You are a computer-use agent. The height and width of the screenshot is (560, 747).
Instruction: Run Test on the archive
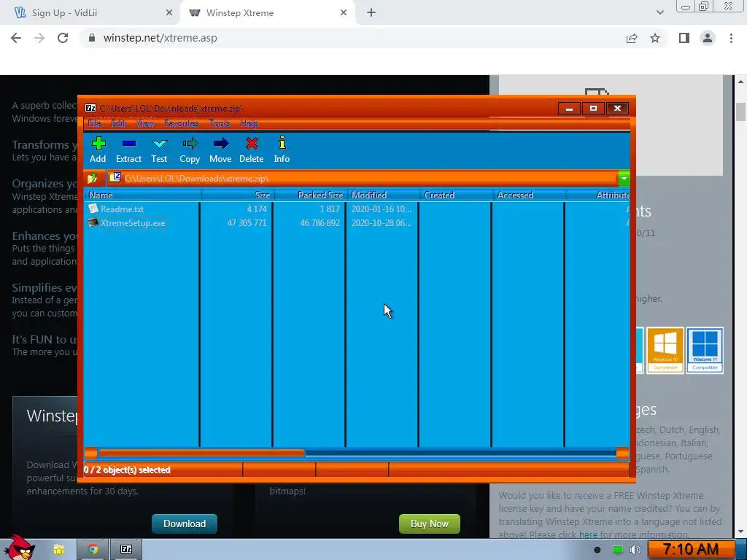(159, 149)
